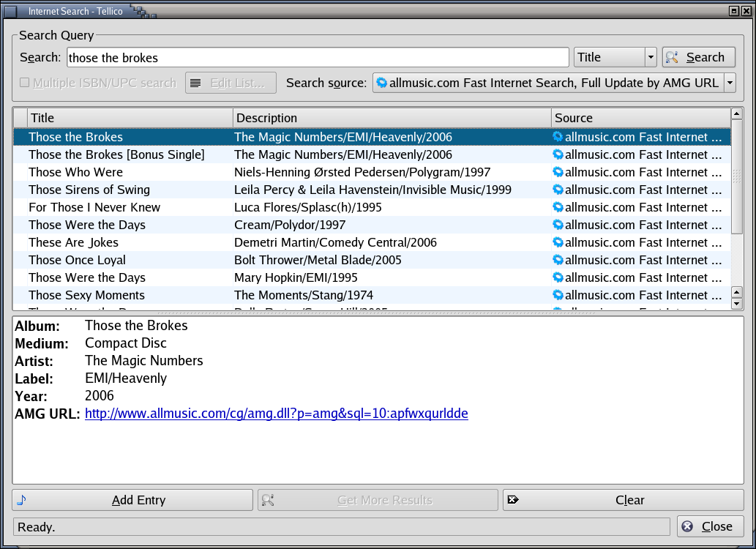This screenshot has height=549, width=756.
Task: Click the Close button
Action: coord(710,526)
